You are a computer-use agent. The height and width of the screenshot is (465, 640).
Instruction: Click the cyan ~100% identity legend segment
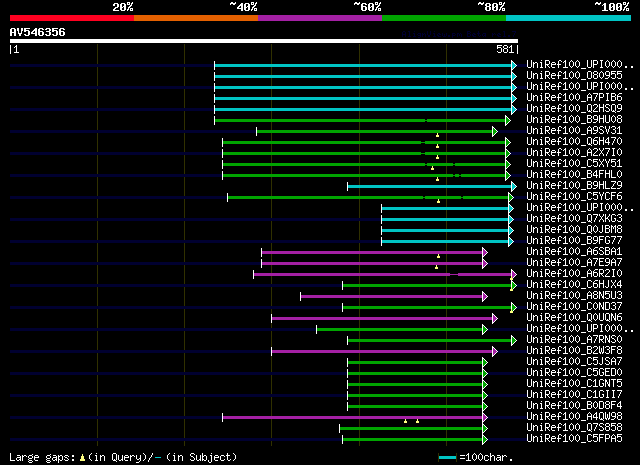[569, 18]
